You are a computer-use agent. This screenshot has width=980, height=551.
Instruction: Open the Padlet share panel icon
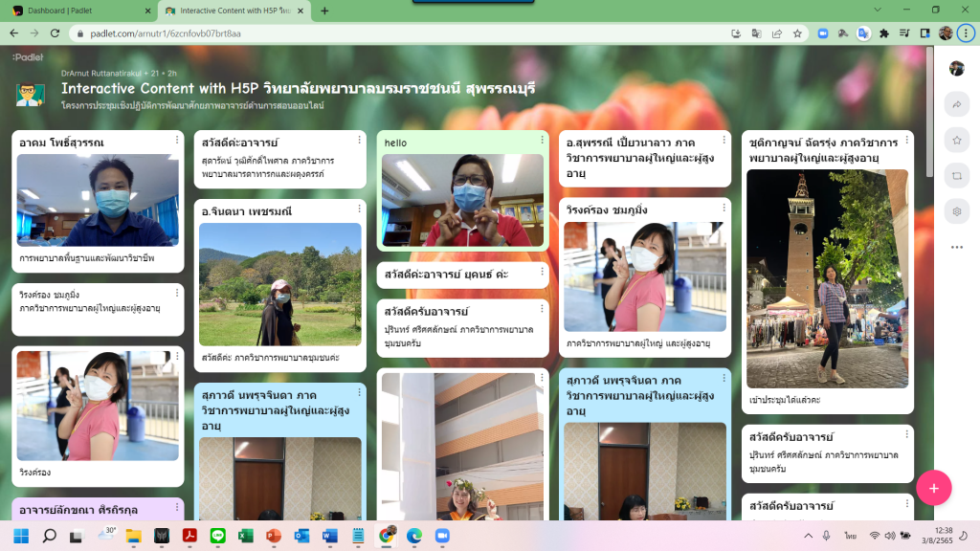click(956, 105)
